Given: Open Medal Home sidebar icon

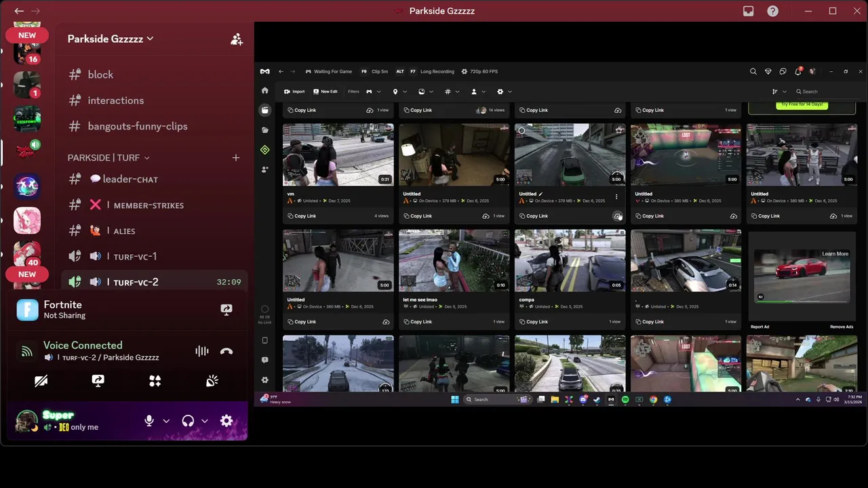Looking at the screenshot, I should pyautogui.click(x=264, y=91).
